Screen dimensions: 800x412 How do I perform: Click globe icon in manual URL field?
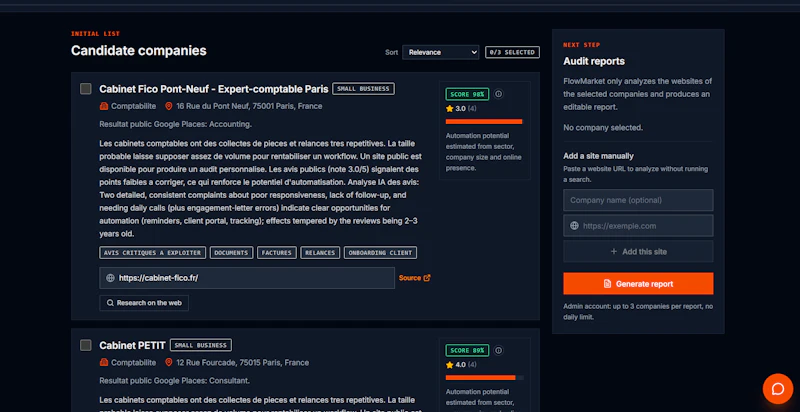point(574,226)
